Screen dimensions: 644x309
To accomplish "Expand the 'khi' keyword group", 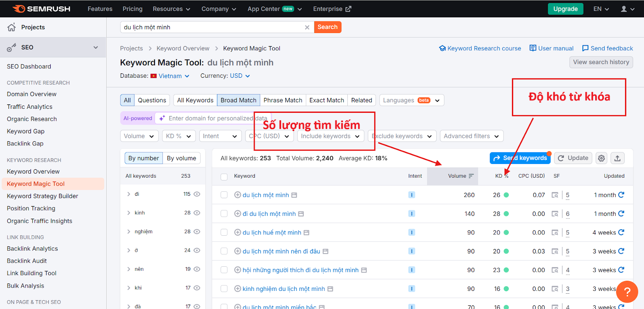I will point(129,288).
